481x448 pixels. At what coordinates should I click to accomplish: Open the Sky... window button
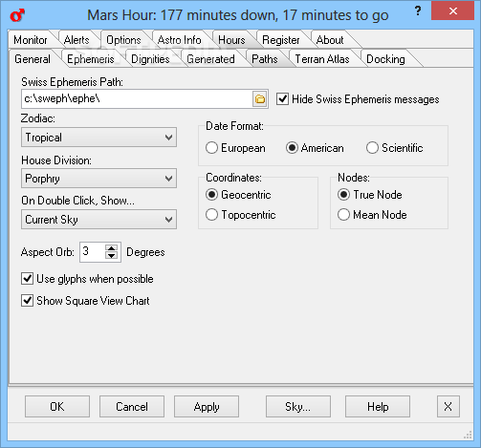(298, 407)
